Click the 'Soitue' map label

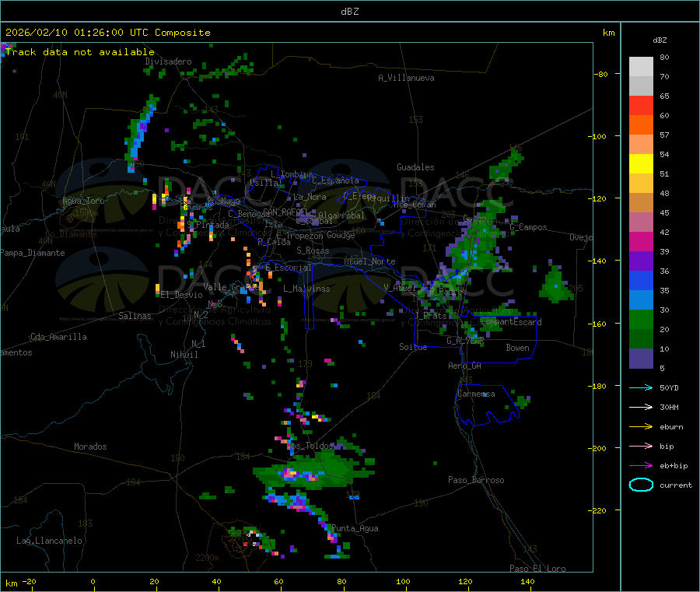coord(413,347)
